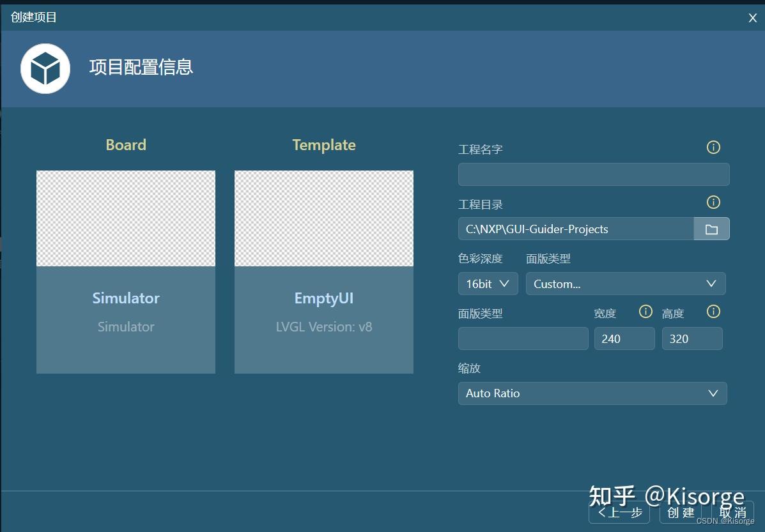The image size is (765, 532).
Task: Open the 色彩深度 16bit dropdown
Action: (x=488, y=284)
